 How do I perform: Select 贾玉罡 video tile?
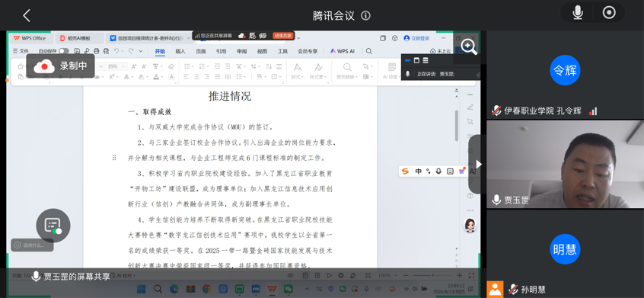(x=565, y=165)
